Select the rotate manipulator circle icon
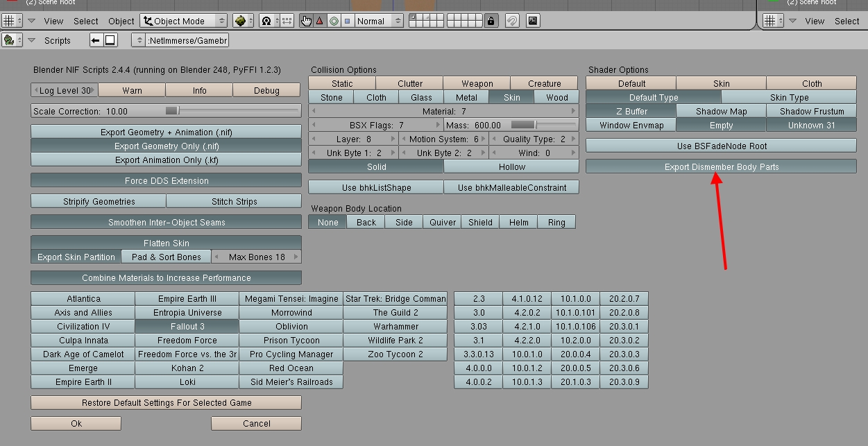Screen dimensions: 868x446 pyautogui.click(x=333, y=21)
